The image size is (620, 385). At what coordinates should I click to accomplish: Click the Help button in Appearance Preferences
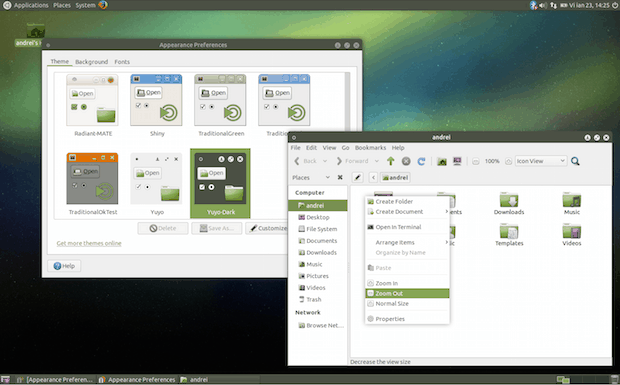pos(64,266)
